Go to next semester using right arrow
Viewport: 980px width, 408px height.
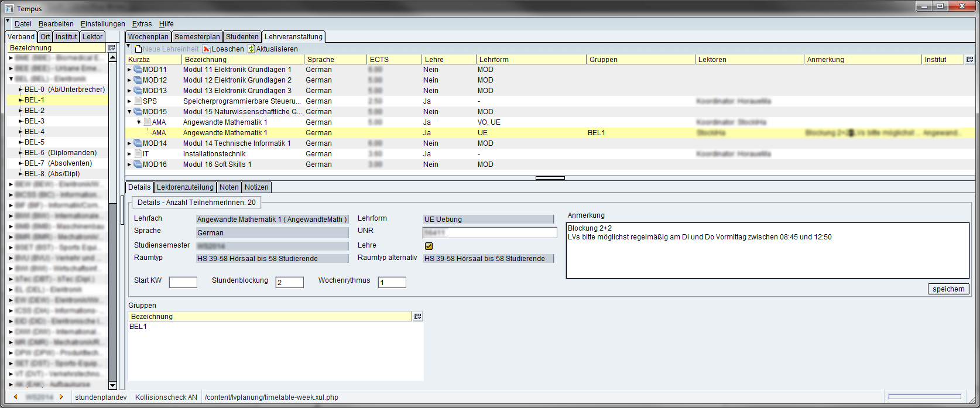pos(61,397)
